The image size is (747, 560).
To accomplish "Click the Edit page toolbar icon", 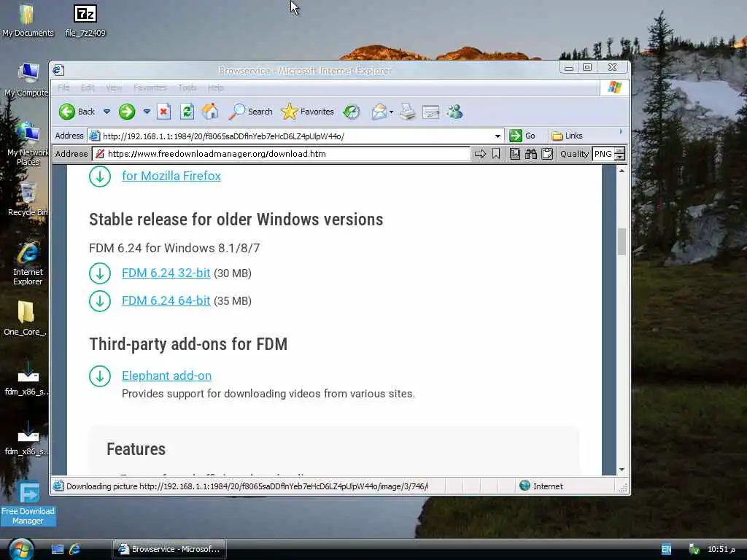I will tap(430, 112).
